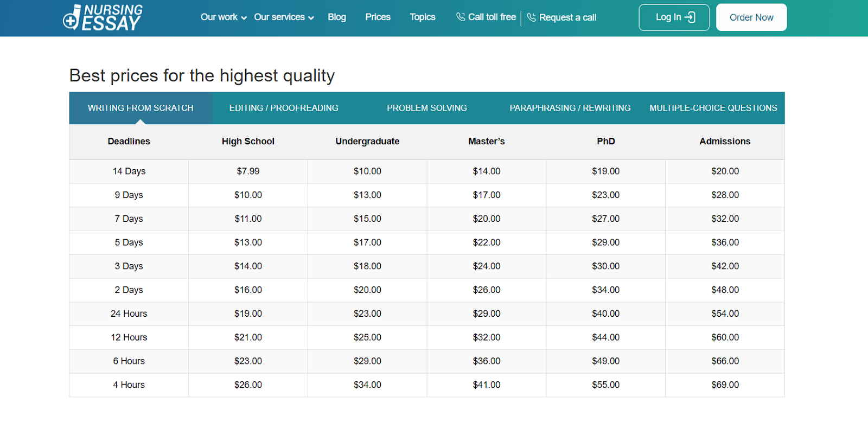The width and height of the screenshot is (868, 422).
Task: Click the Deadlines column header
Action: tap(129, 141)
